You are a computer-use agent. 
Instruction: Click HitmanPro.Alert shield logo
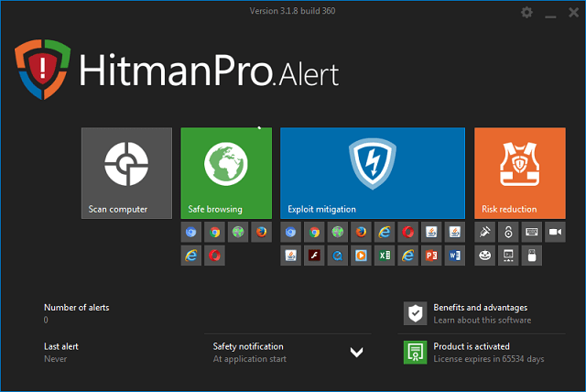43,69
